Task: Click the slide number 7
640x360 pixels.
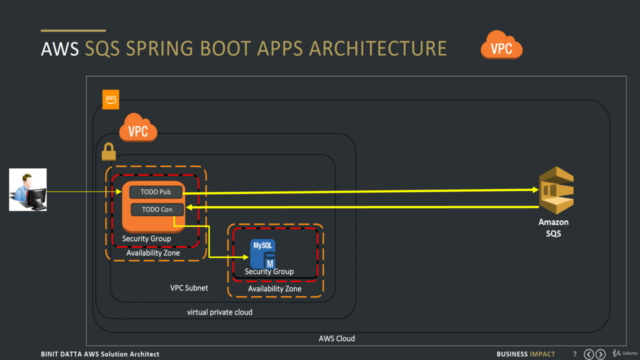Action: click(575, 354)
